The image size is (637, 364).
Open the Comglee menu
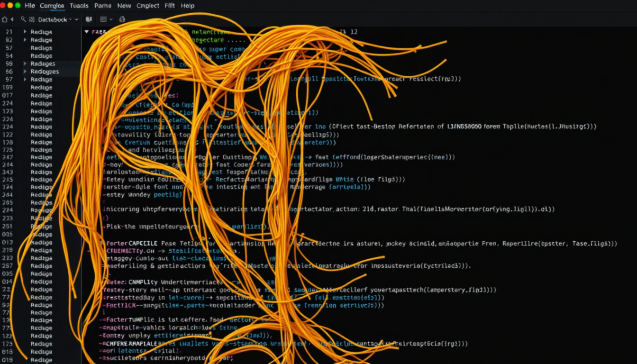pos(52,6)
